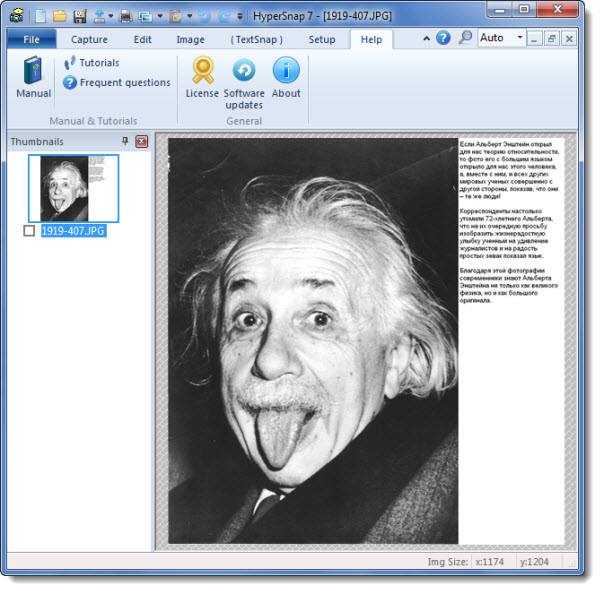
Task: Switch to the Image tab
Action: pyautogui.click(x=190, y=39)
